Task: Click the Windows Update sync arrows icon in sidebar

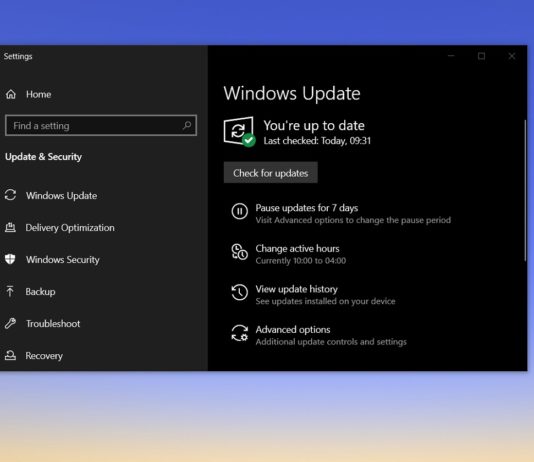Action: tap(10, 195)
